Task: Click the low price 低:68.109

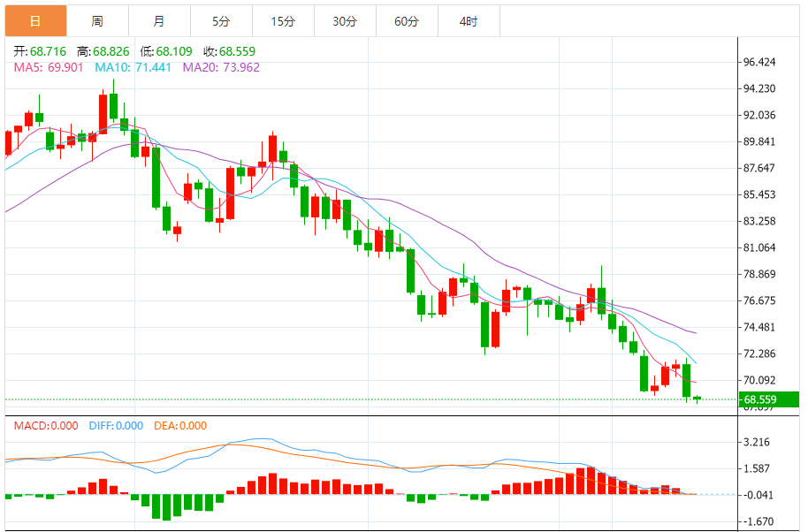Action: point(166,51)
